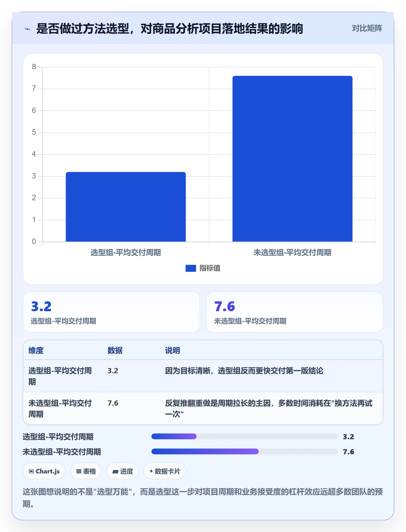The height and width of the screenshot is (532, 406).
Task: Toggle the 指标值 legend color box
Action: (x=191, y=268)
